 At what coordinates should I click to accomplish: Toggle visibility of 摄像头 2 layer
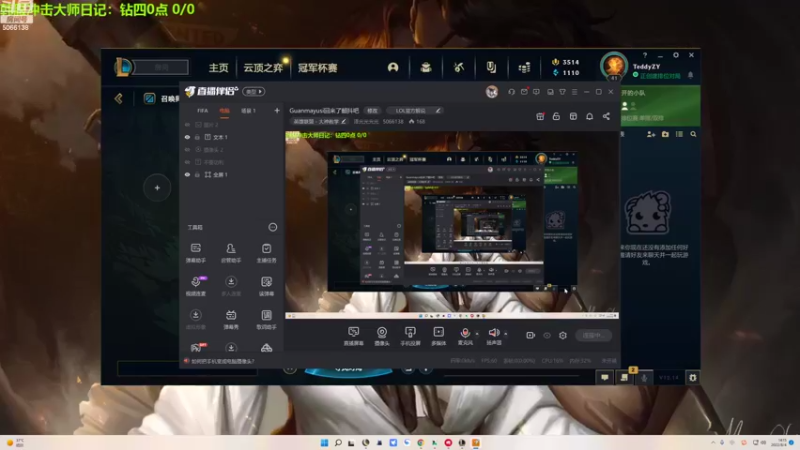pyautogui.click(x=187, y=149)
